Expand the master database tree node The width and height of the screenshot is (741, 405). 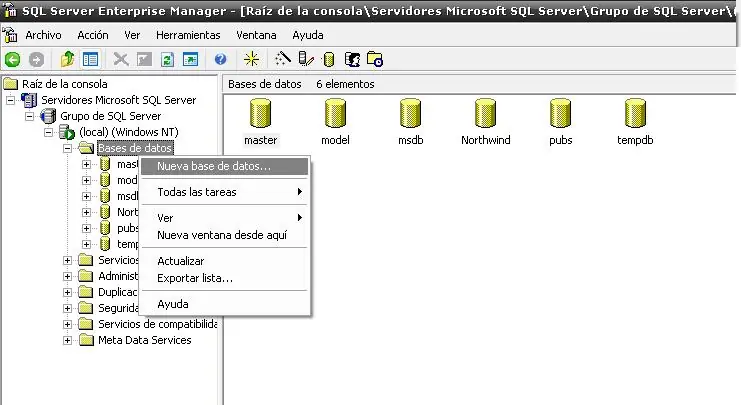coord(86,164)
